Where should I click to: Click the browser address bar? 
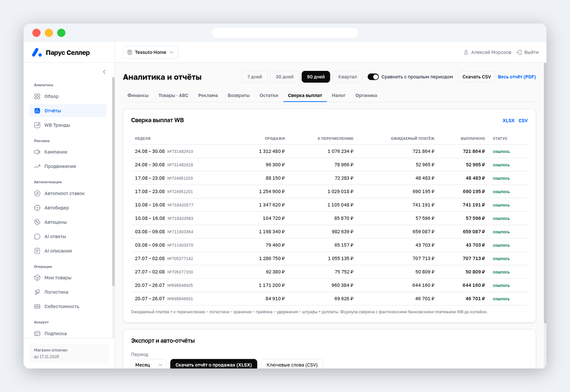point(285,33)
